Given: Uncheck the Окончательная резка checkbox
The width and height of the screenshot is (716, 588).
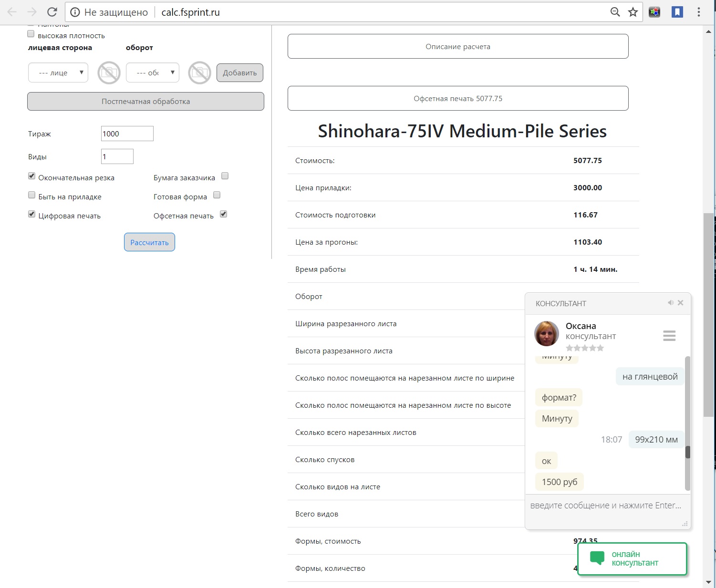Looking at the screenshot, I should tap(31, 176).
